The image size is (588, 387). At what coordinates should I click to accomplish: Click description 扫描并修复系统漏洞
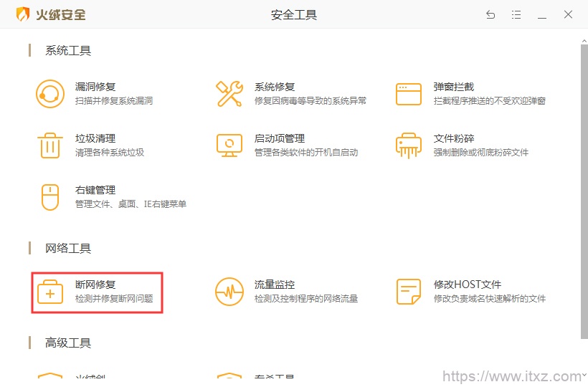114,101
